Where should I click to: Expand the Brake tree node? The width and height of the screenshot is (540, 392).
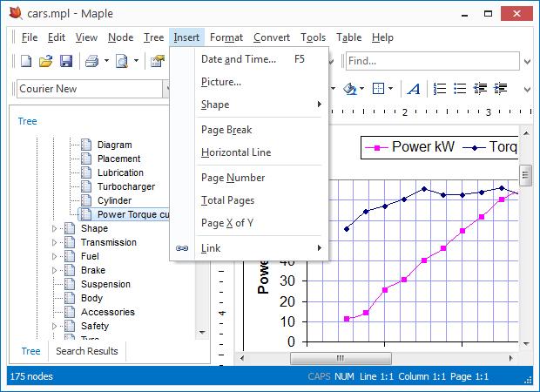(x=54, y=270)
